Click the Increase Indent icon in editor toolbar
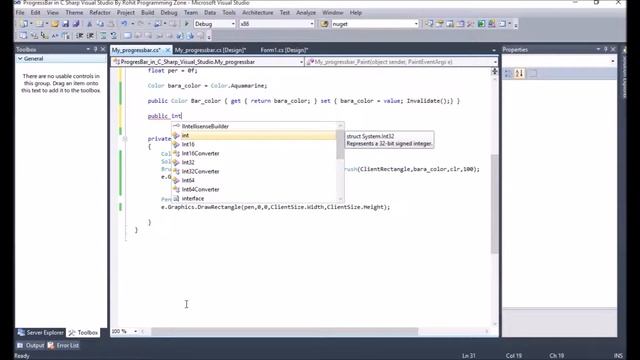The image size is (640, 360). click(x=91, y=36)
